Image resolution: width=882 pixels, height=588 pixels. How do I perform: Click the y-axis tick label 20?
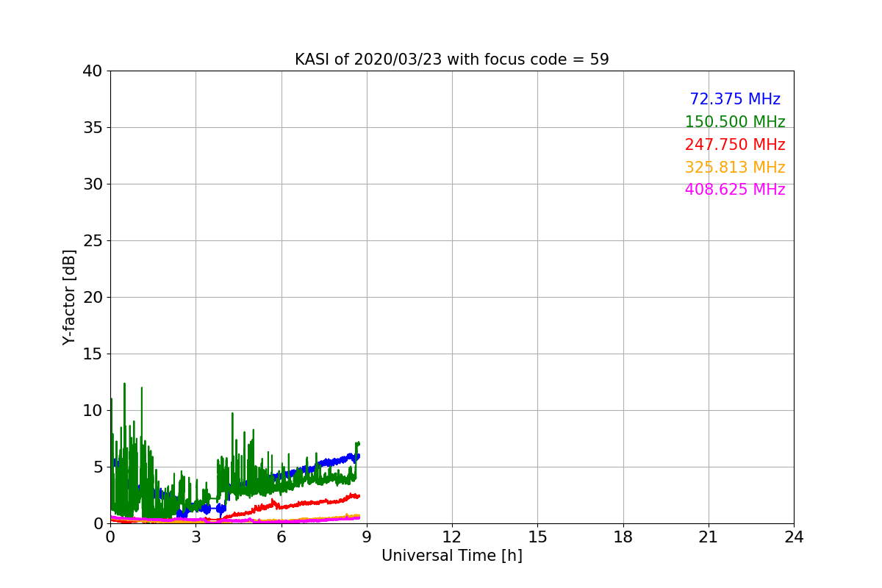point(93,298)
